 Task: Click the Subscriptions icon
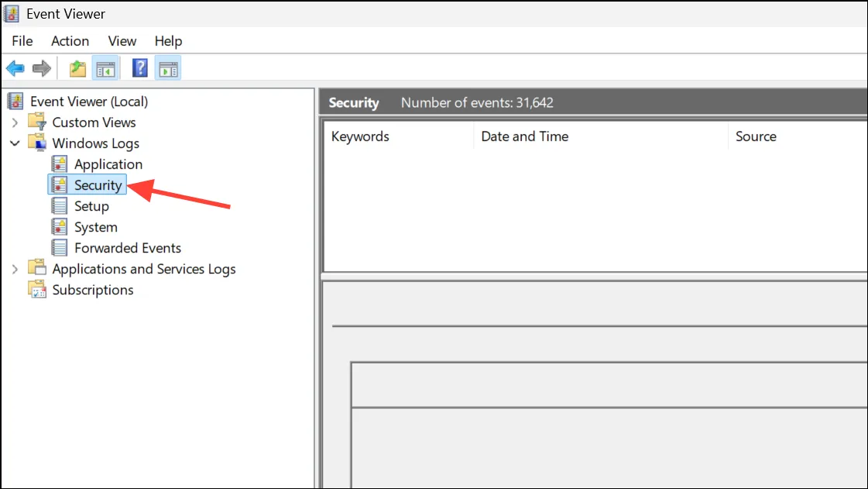coord(37,289)
